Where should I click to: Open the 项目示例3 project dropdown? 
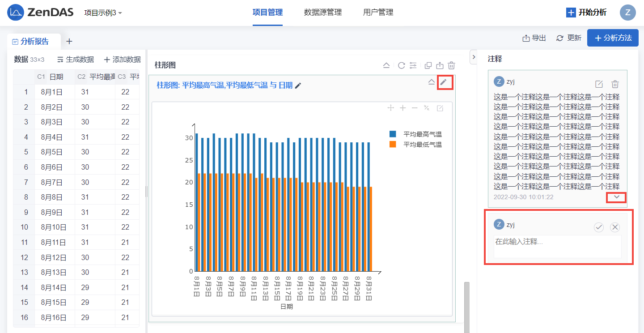103,13
